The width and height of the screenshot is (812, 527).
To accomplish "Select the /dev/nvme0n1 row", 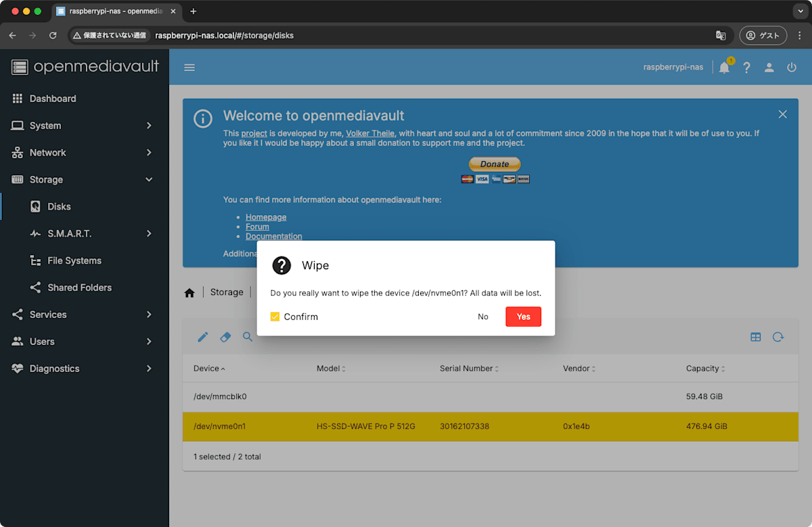I will click(491, 427).
